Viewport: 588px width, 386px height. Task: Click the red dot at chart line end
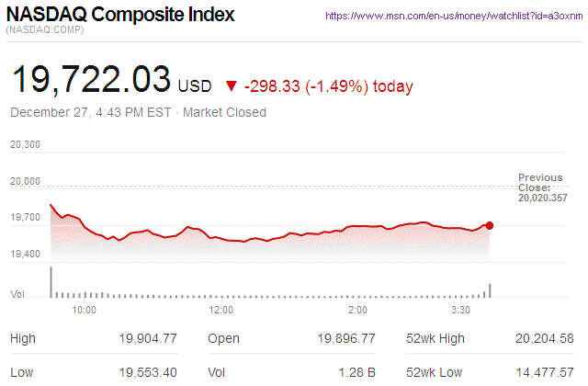(x=489, y=225)
